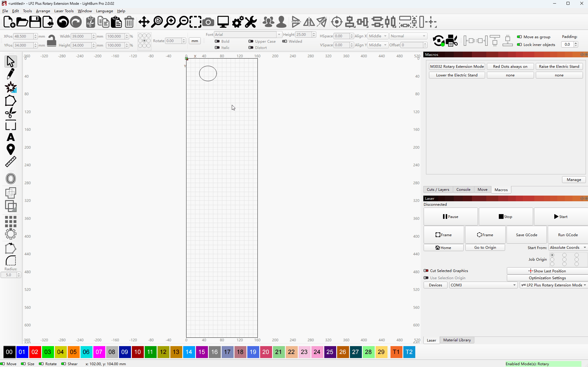Screen dimensions: 588x367
Task: Toggle the Distort switch
Action: tap(251, 47)
